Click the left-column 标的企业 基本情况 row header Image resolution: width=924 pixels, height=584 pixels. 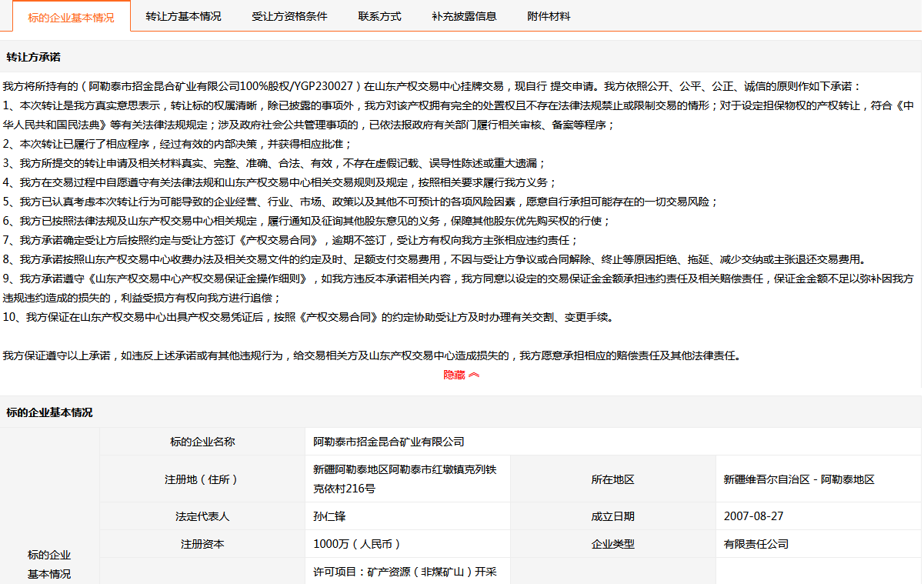pyautogui.click(x=49, y=564)
